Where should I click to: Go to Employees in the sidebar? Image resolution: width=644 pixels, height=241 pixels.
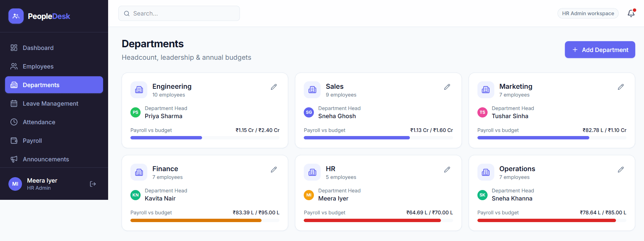click(x=54, y=66)
